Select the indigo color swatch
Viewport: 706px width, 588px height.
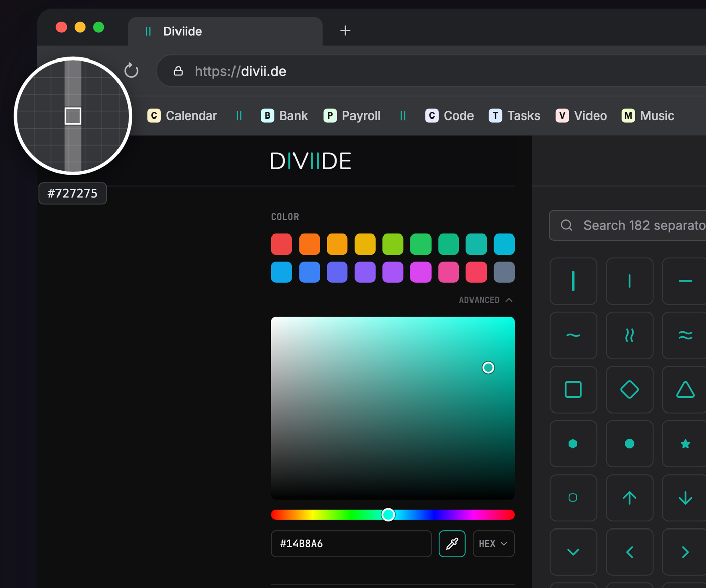pyautogui.click(x=337, y=272)
